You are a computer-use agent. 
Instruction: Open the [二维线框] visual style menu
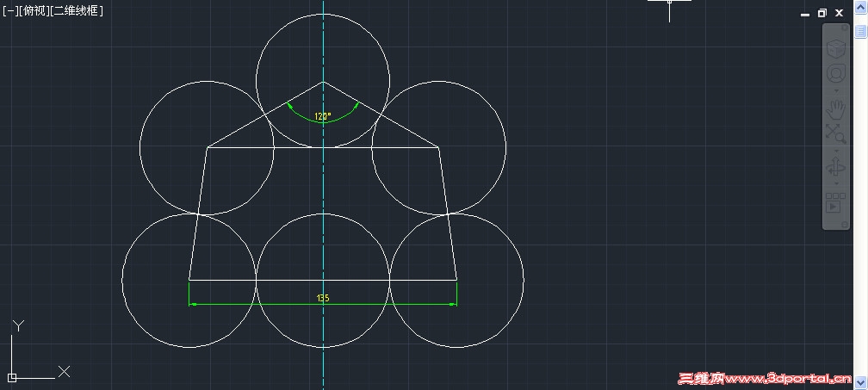[x=77, y=10]
